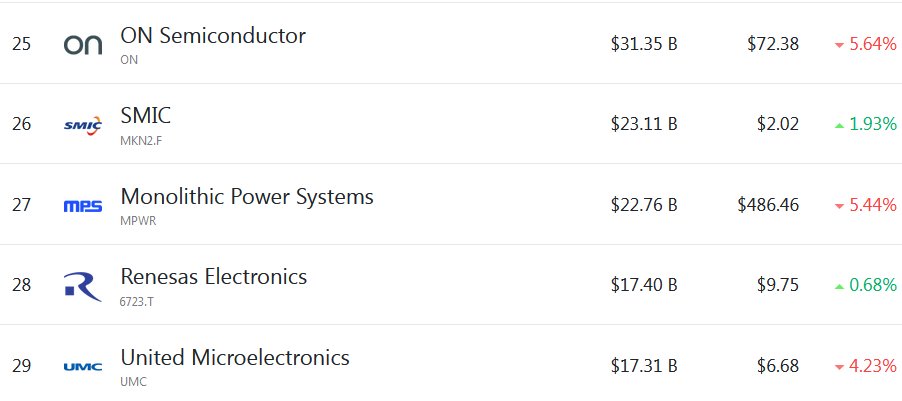Click the MPWR ticker symbol
Image resolution: width=902 pixels, height=401 pixels.
pos(138,221)
